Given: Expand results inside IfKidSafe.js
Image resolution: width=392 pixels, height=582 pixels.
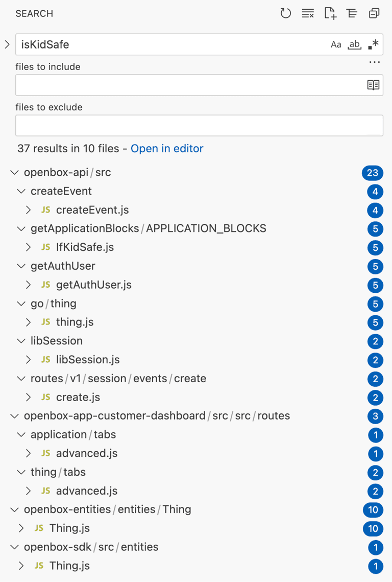Looking at the screenshot, I should [29, 248].
